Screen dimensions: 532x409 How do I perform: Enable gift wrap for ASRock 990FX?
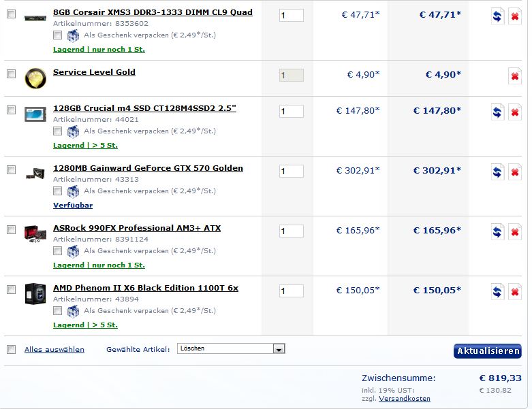coord(58,250)
